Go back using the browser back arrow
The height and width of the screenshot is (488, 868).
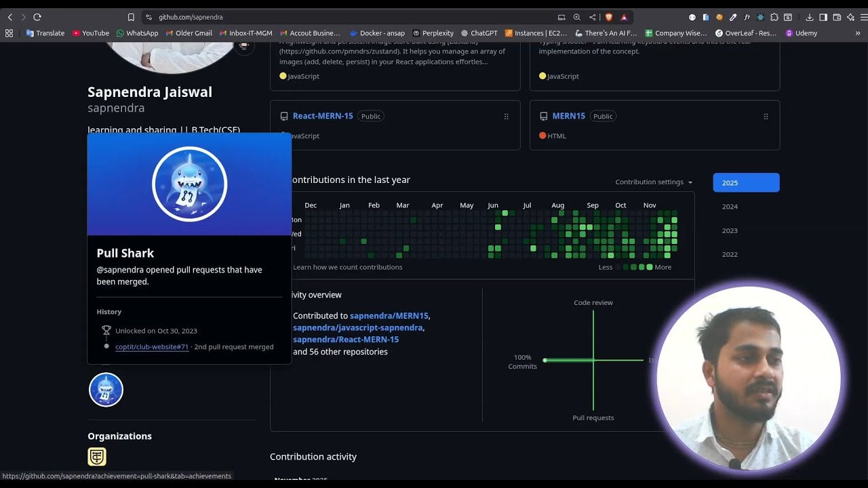pyautogui.click(x=9, y=17)
